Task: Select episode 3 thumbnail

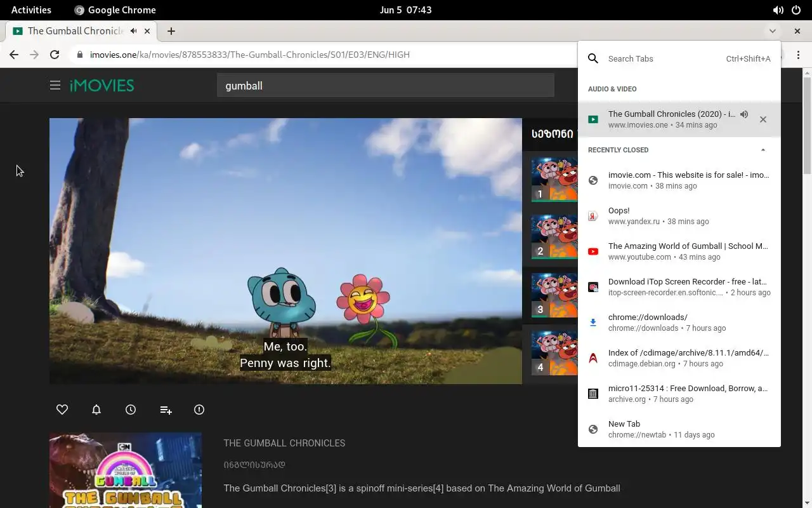Action: click(554, 296)
